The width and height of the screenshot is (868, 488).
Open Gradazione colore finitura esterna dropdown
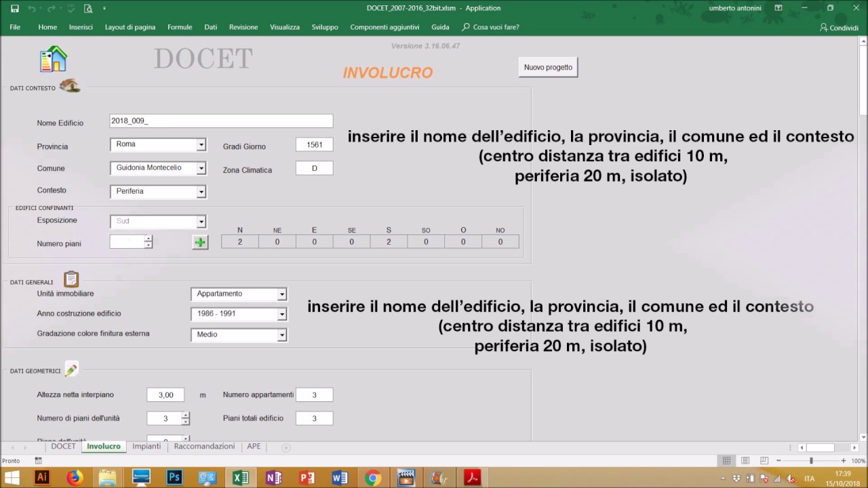coord(283,335)
